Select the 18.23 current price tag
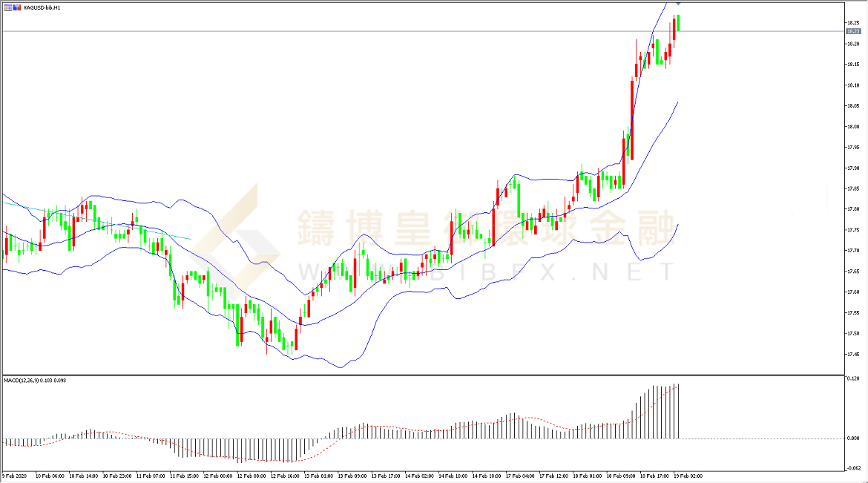Screen dimensions: 868x483 pyautogui.click(x=852, y=31)
